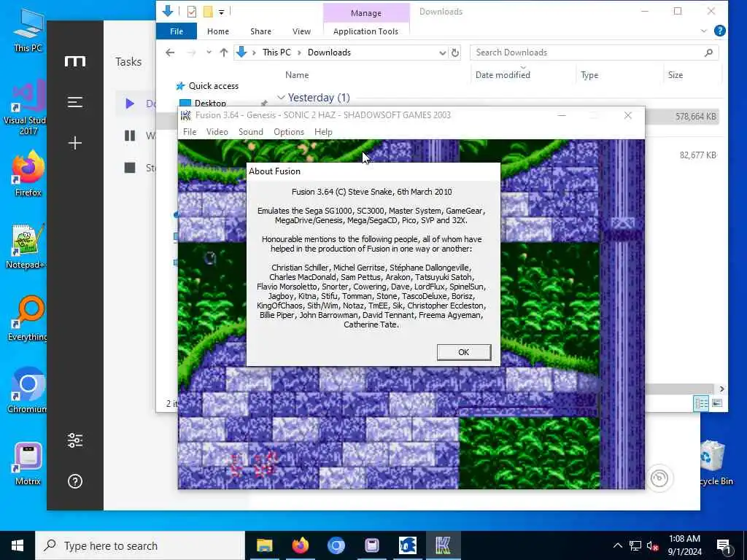Click the search magnifier in Explorer
The width and height of the screenshot is (747, 560).
(x=708, y=52)
